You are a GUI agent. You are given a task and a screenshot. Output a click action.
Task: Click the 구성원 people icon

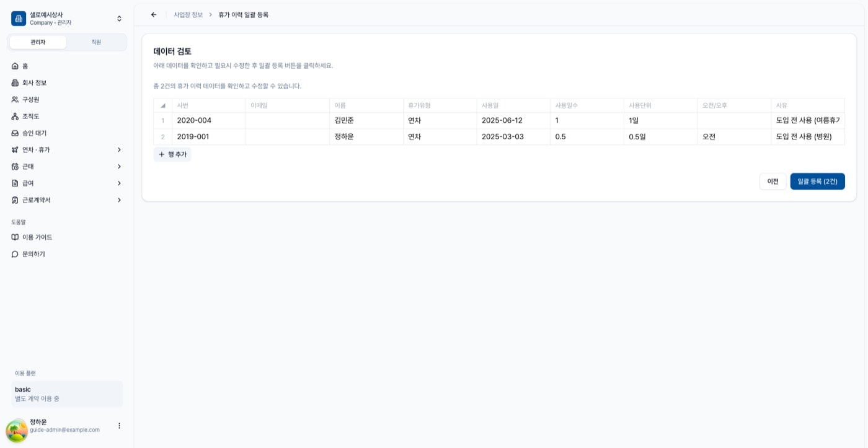pyautogui.click(x=15, y=99)
